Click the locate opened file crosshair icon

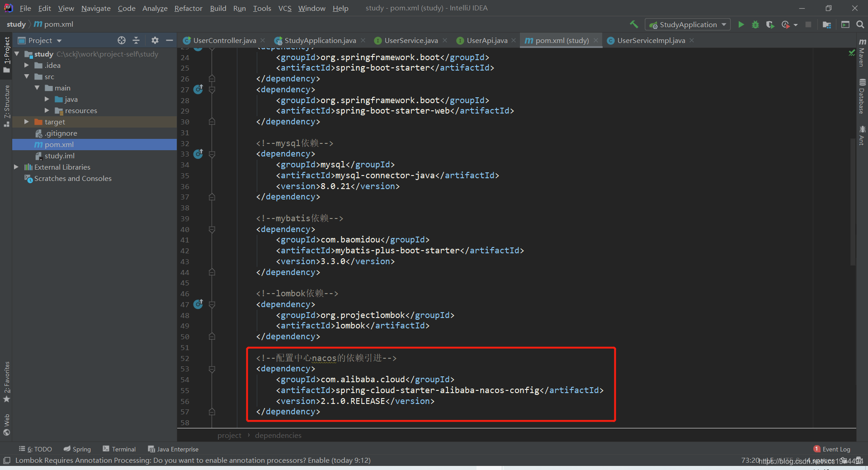(122, 40)
